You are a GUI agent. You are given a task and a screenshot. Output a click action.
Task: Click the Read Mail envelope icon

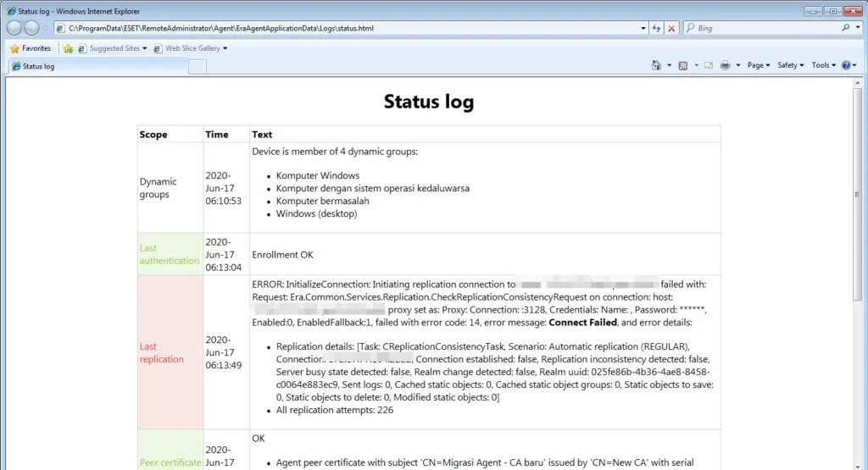pyautogui.click(x=709, y=65)
